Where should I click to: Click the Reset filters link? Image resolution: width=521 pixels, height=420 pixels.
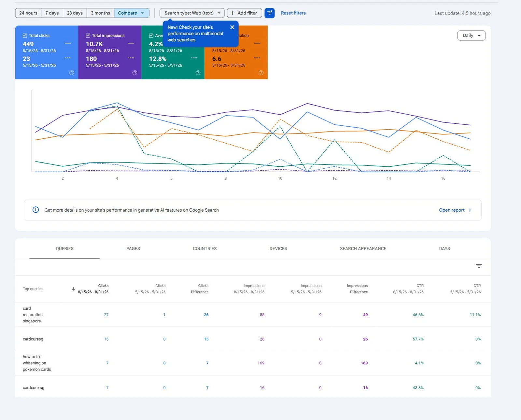(293, 13)
